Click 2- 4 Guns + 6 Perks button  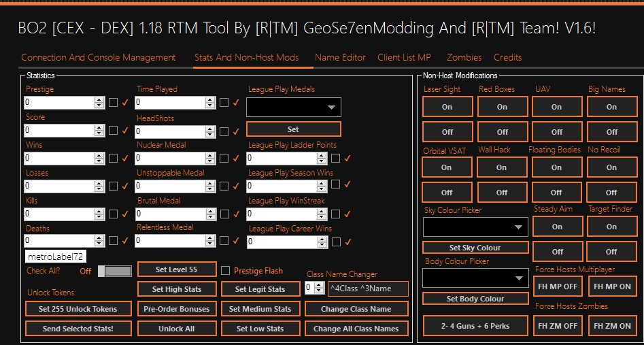[x=475, y=326]
